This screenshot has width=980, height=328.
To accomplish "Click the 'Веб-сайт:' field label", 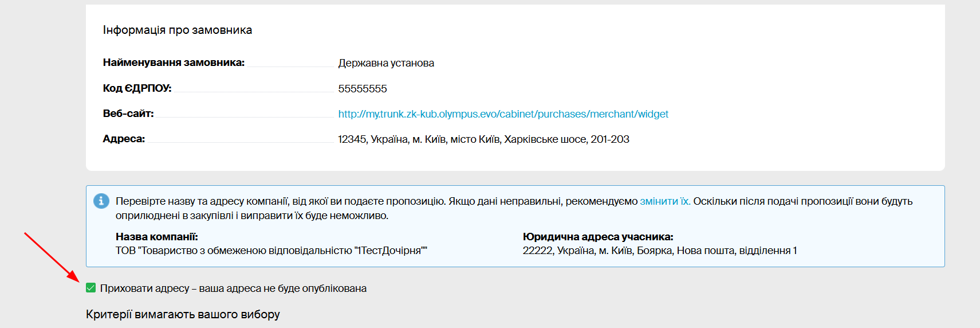I will [x=128, y=114].
